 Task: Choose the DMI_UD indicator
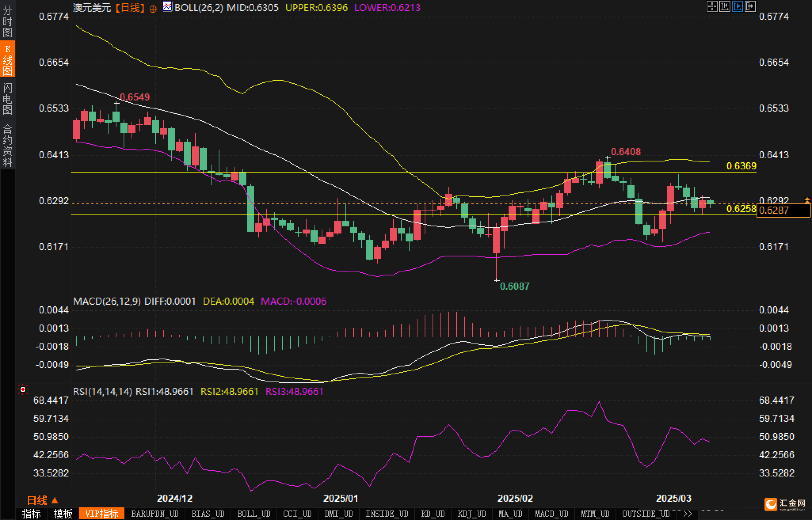(338, 514)
